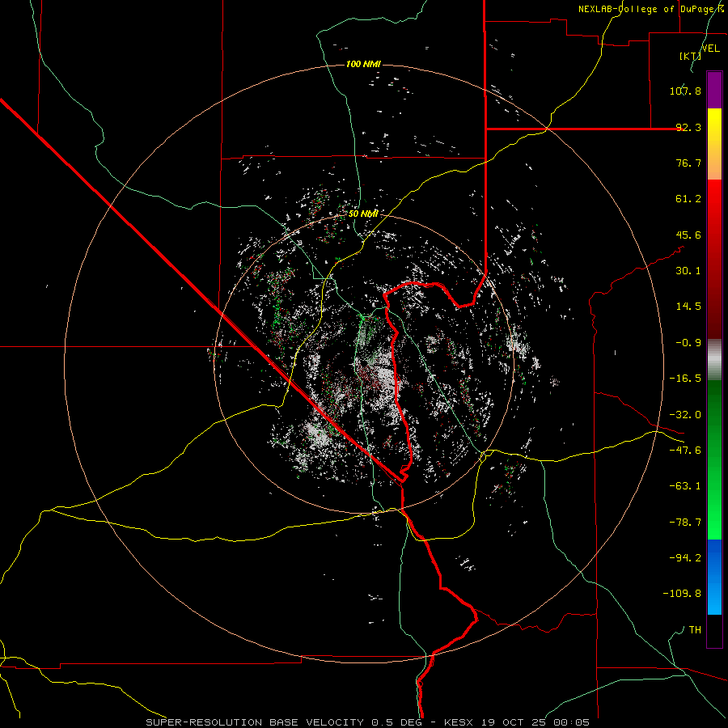Viewport: 728px width, 728px height.
Task: Pick the dark TH segment of color bar
Action: tap(714, 631)
